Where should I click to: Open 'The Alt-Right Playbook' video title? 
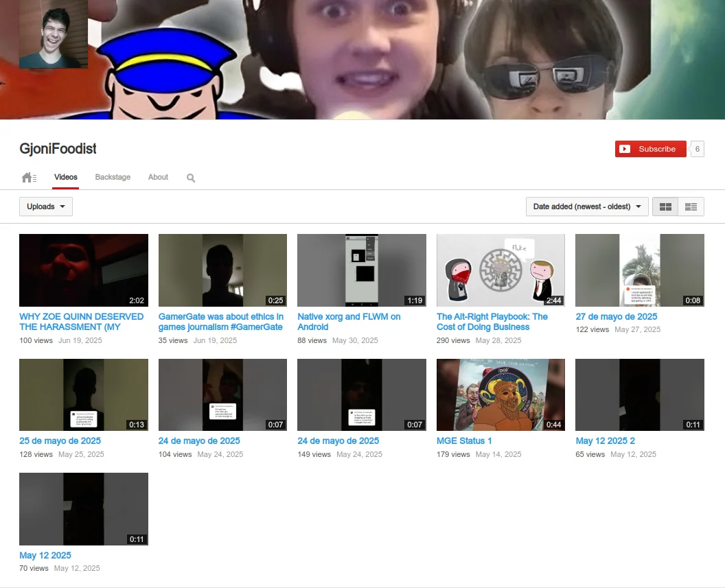click(x=492, y=322)
